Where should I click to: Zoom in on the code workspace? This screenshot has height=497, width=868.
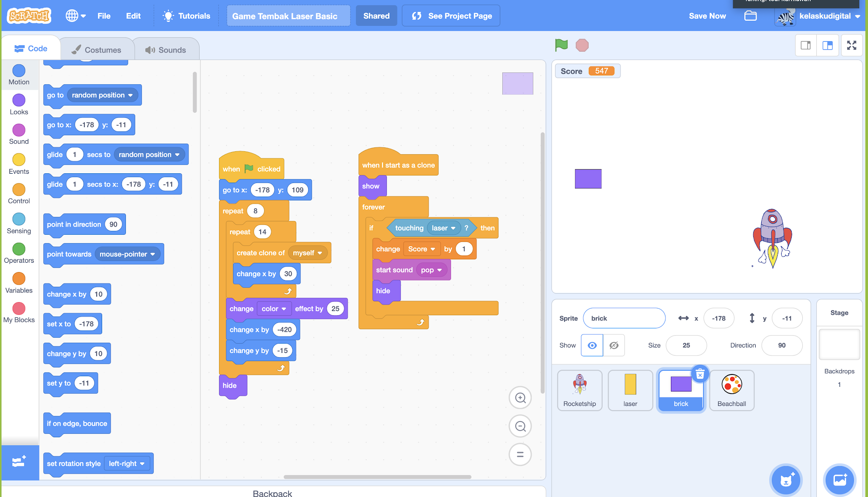[520, 398]
